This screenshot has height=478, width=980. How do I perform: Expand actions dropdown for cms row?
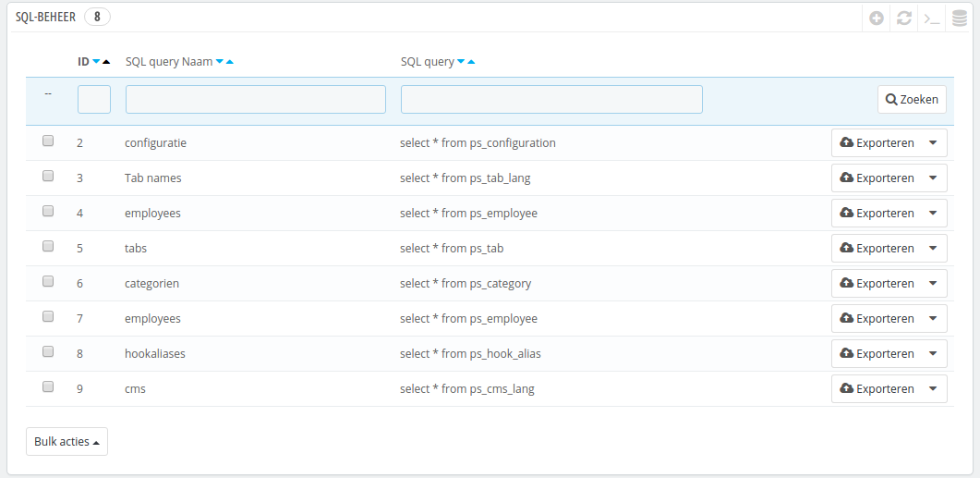933,388
